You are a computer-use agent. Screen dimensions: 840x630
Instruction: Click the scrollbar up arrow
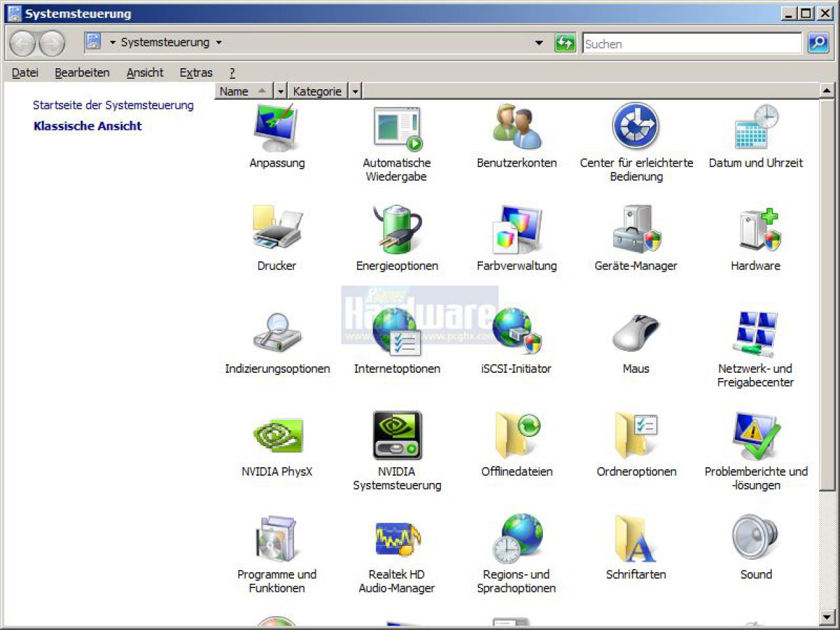827,91
